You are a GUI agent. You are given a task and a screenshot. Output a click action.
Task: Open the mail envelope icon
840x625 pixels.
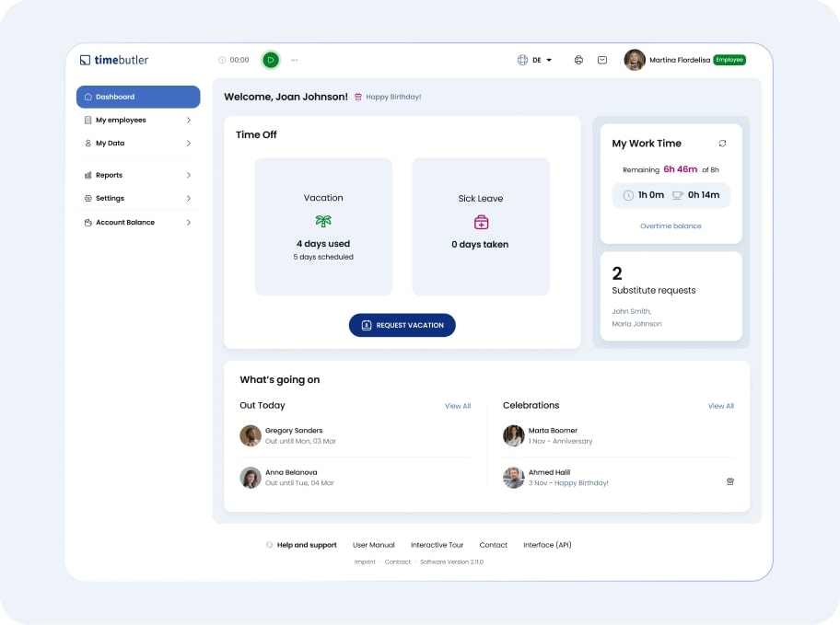tap(602, 60)
